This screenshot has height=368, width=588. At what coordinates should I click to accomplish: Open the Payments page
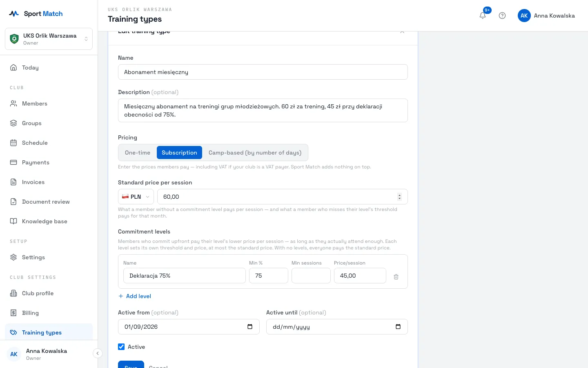(49, 162)
